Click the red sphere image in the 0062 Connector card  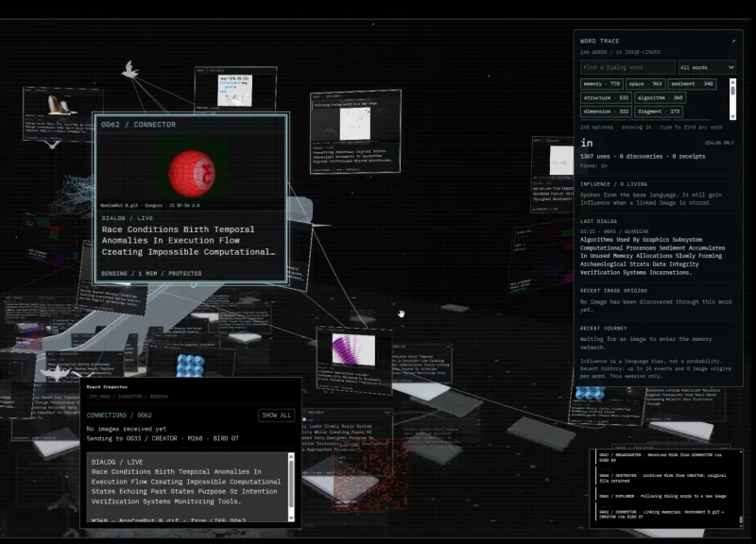coord(192,173)
